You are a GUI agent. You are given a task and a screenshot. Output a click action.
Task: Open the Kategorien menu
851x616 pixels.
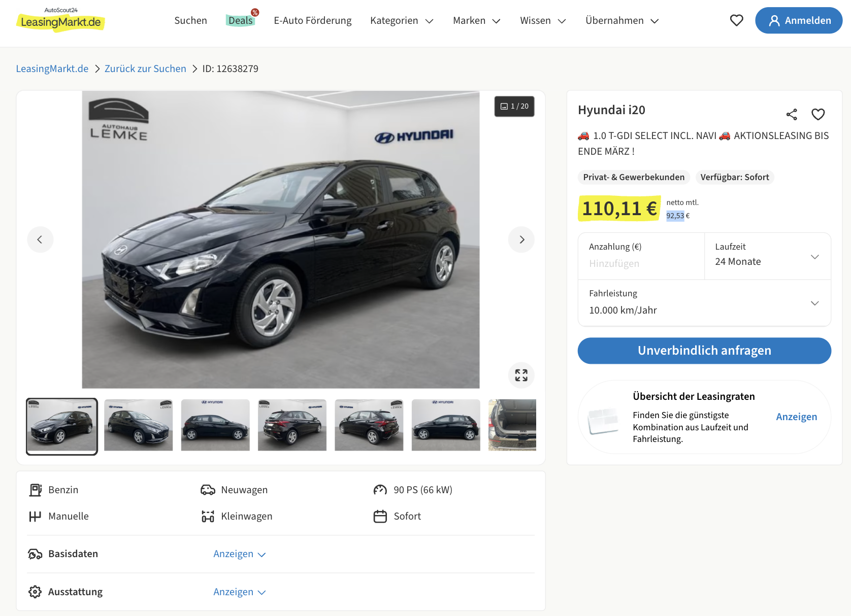click(401, 21)
